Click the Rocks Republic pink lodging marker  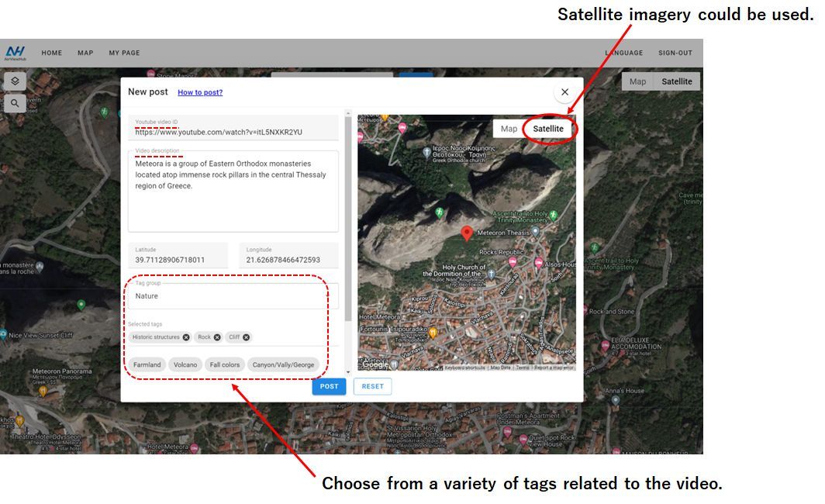512,262
